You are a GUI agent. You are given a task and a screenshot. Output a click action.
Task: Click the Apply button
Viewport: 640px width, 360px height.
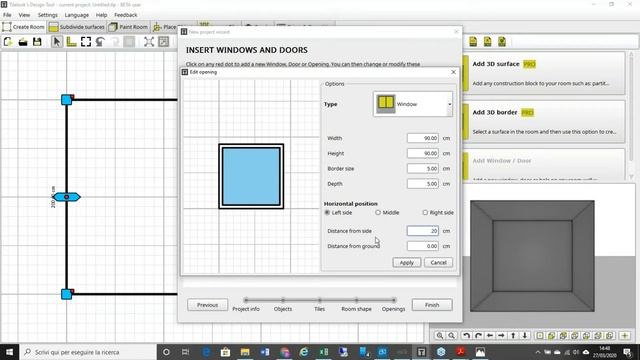point(407,262)
